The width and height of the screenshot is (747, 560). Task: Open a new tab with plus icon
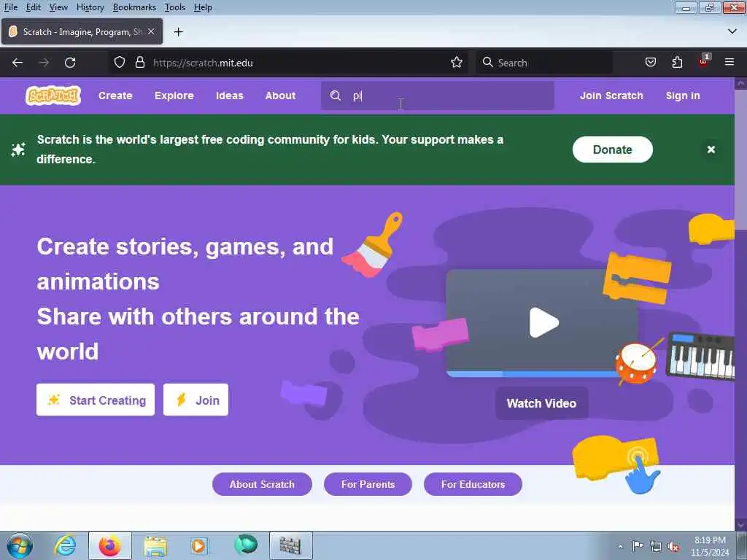click(x=178, y=32)
